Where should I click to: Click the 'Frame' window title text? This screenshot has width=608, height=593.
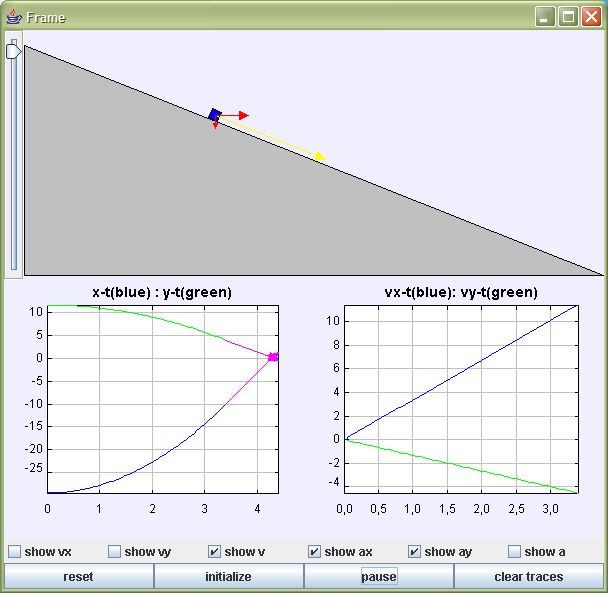46,17
